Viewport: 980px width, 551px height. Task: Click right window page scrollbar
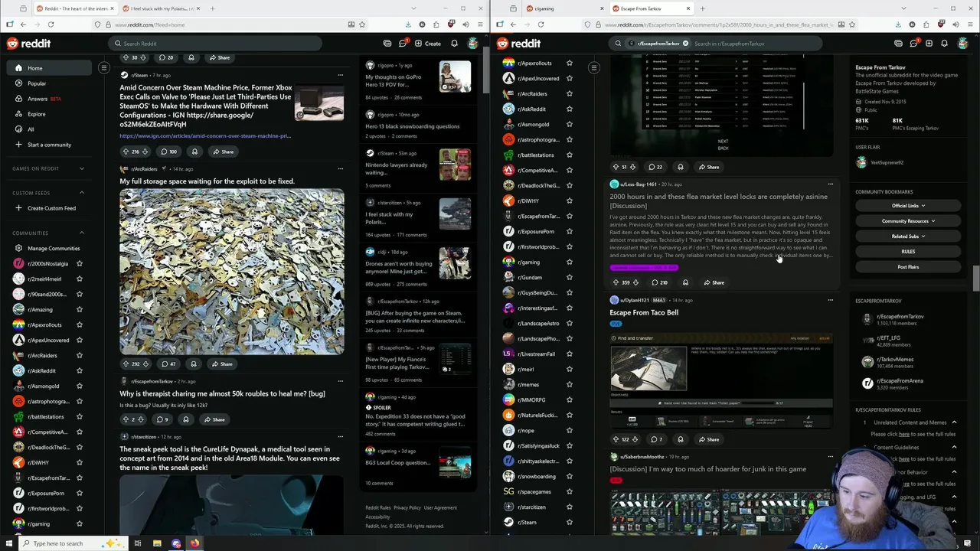point(975,279)
